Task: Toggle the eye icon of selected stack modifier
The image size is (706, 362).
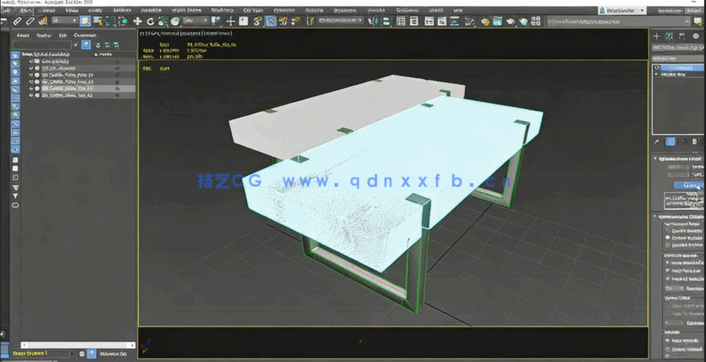Action: coord(656,68)
